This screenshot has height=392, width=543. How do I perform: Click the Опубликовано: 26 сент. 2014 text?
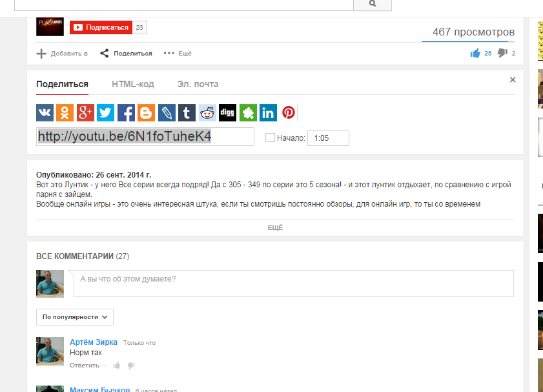94,175
